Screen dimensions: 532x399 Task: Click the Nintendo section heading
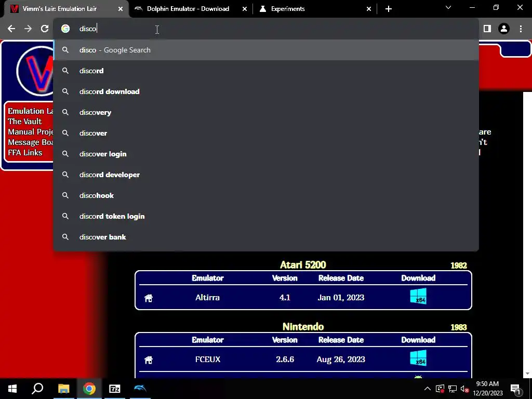coord(303,326)
